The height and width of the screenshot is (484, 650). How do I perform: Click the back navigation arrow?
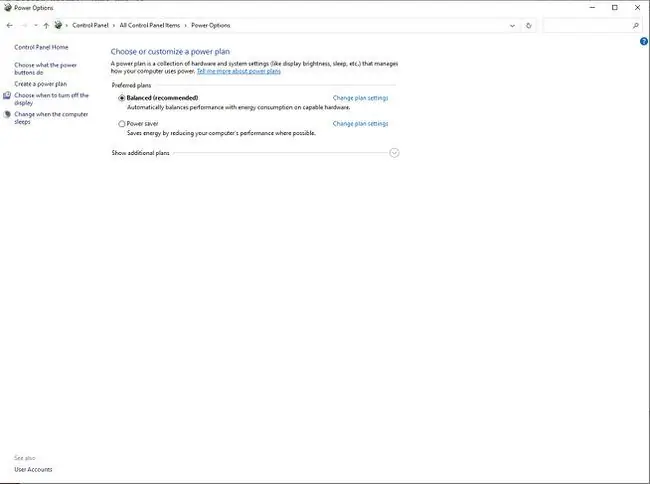(10, 25)
